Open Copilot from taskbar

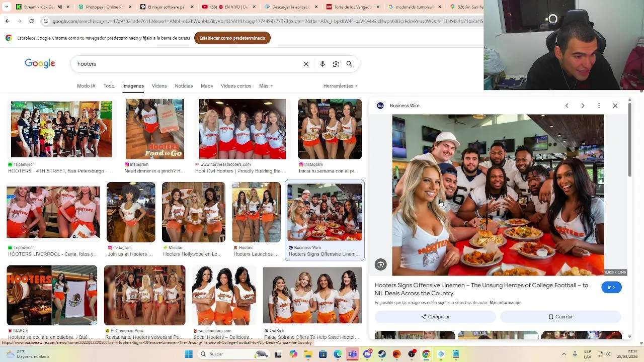coord(293,354)
